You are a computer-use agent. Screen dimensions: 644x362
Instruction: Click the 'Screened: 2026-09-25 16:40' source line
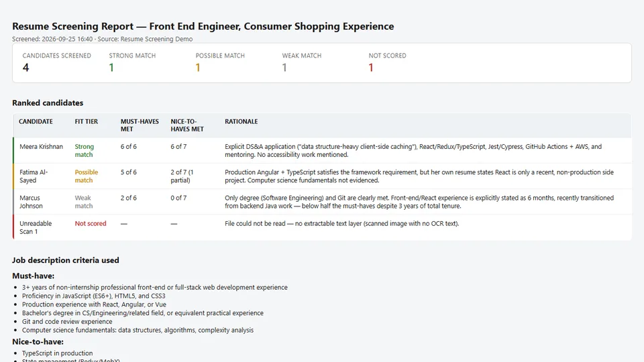coord(102,39)
